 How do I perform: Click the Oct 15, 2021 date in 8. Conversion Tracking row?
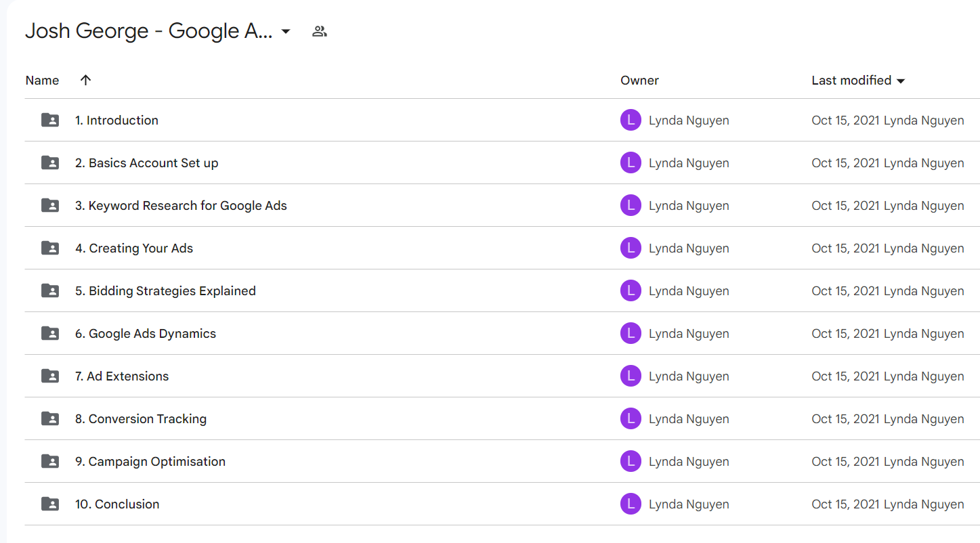[x=846, y=419]
